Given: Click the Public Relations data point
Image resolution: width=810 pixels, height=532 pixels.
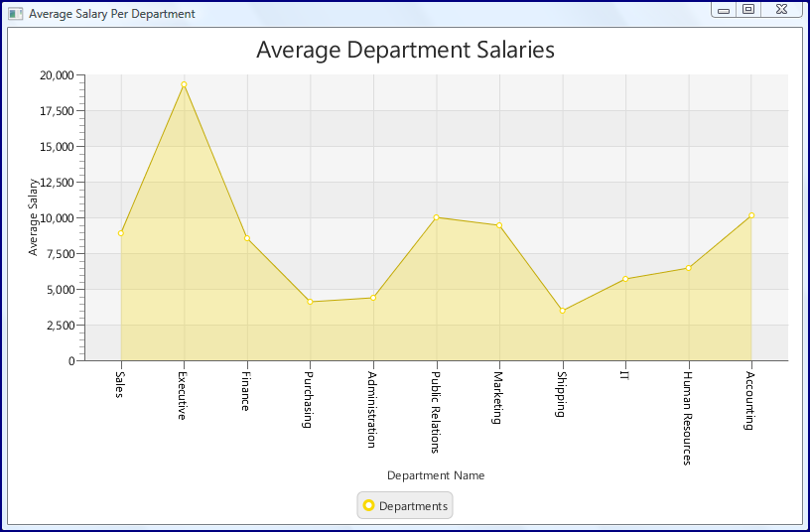Looking at the screenshot, I should click(436, 217).
